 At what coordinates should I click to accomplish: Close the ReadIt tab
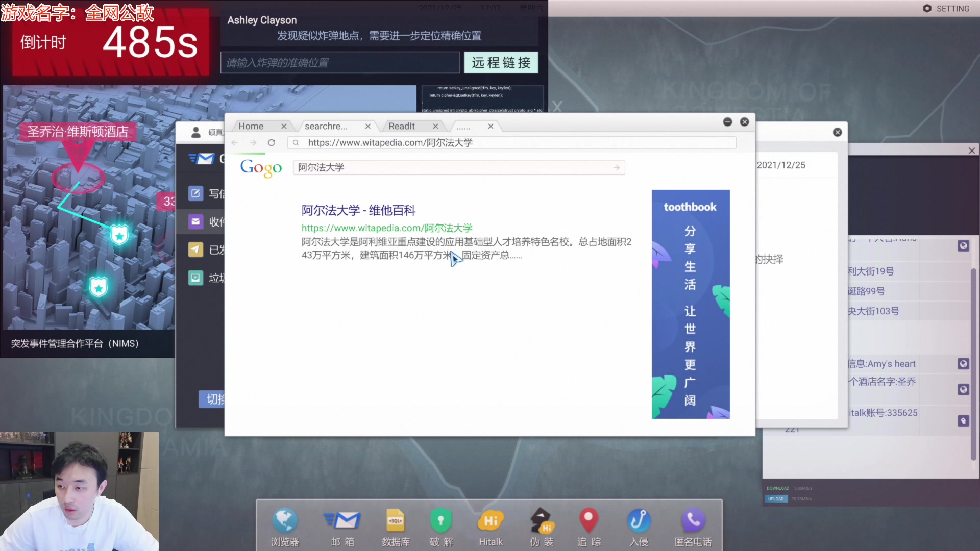click(x=435, y=127)
